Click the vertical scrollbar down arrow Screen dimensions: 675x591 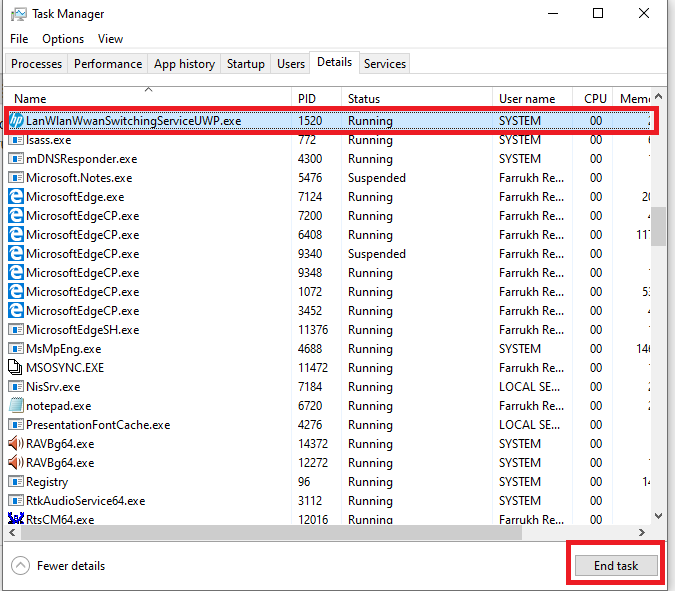click(658, 516)
